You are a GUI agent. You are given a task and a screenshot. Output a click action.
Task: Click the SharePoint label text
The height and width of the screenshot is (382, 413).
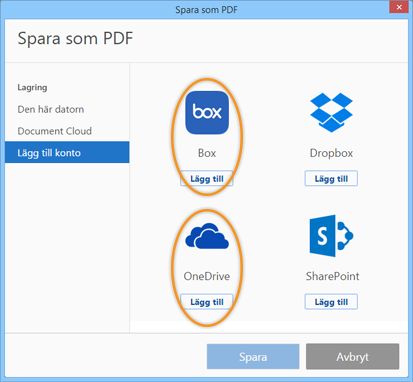(x=333, y=276)
